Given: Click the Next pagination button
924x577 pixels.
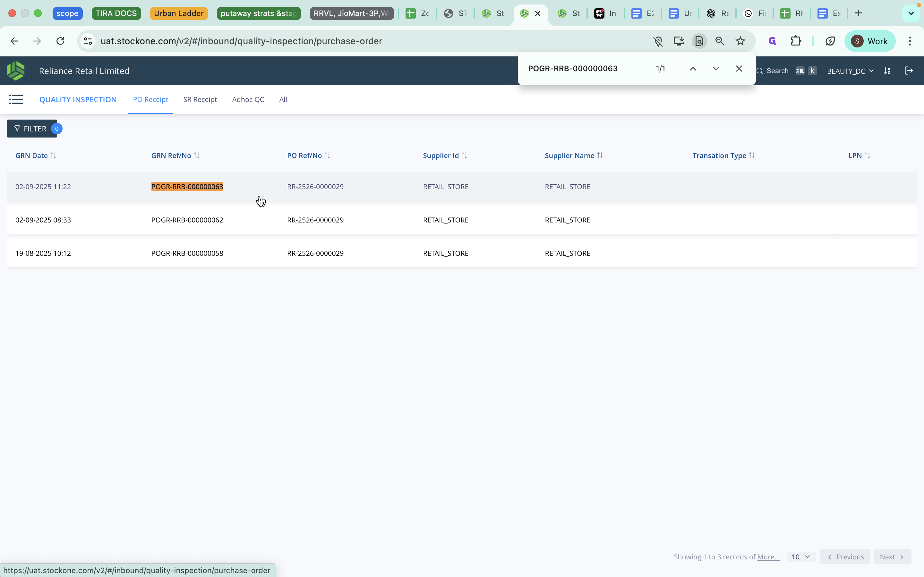Looking at the screenshot, I should tap(892, 556).
